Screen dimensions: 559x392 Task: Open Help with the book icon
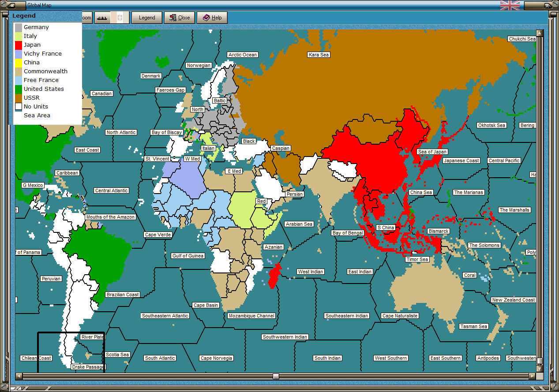coord(212,18)
